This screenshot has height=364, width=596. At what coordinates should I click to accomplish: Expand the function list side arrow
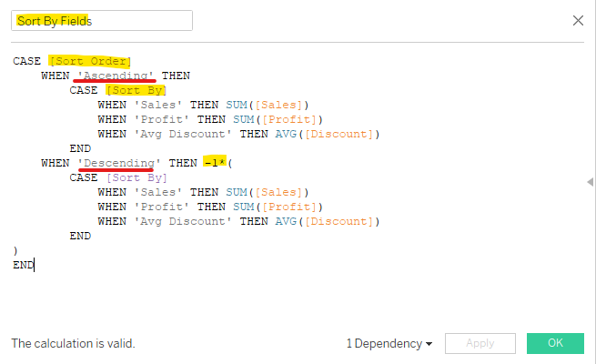click(591, 183)
